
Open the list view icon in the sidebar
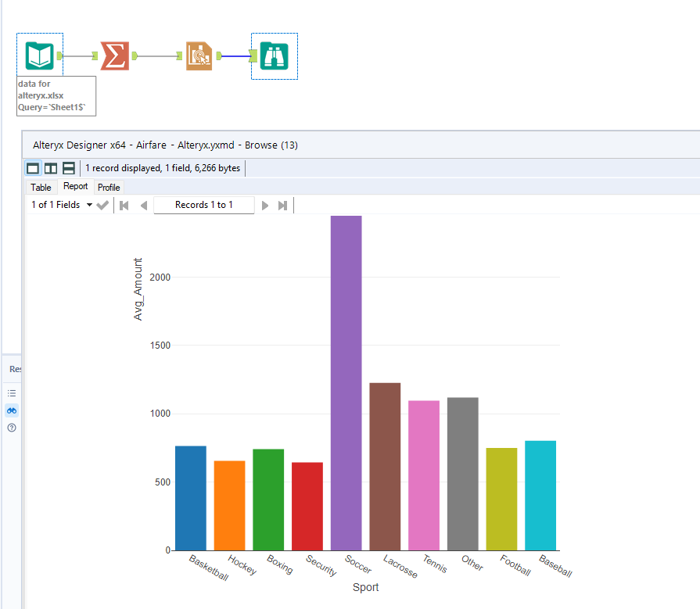12,392
